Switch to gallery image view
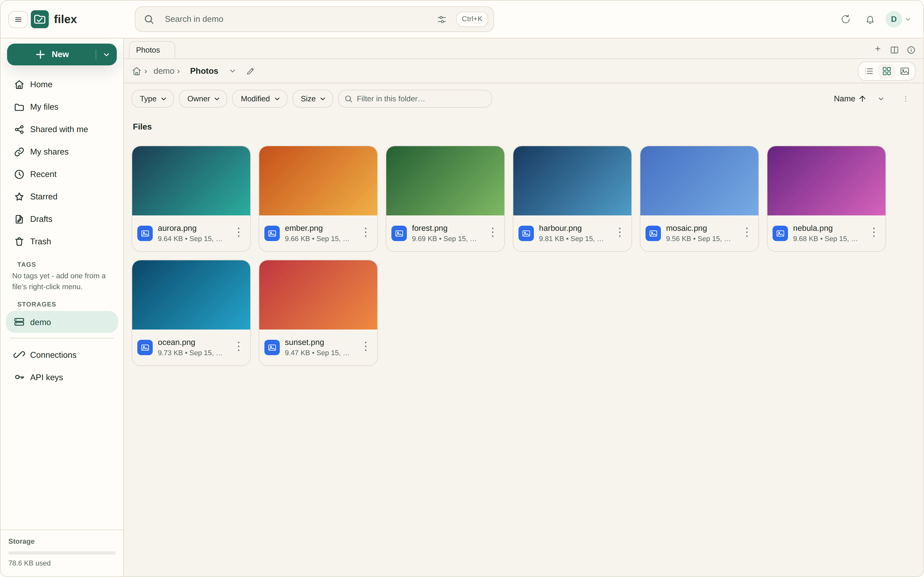Image resolution: width=924 pixels, height=577 pixels. coord(904,71)
